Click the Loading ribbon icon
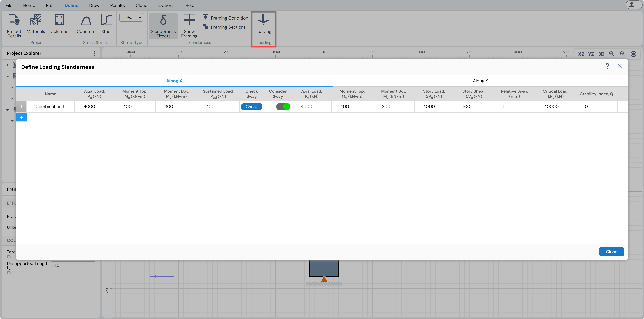The height and width of the screenshot is (319, 644). (263, 24)
